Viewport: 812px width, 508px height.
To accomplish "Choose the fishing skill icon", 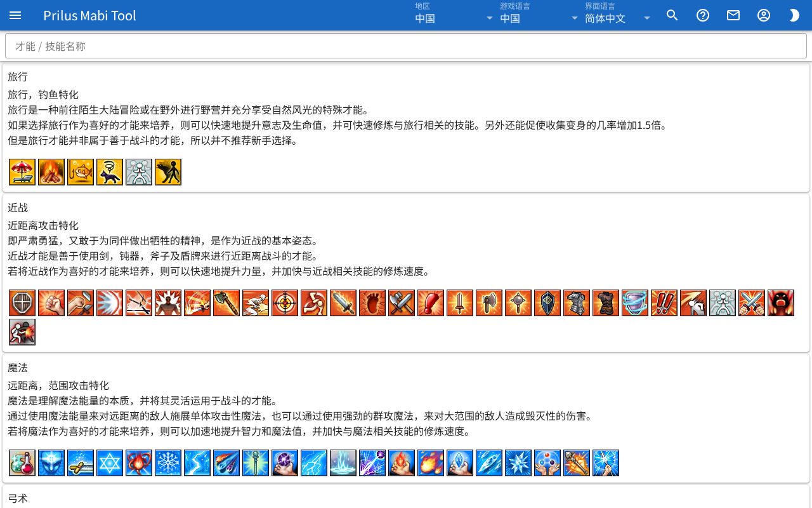I will click(81, 172).
